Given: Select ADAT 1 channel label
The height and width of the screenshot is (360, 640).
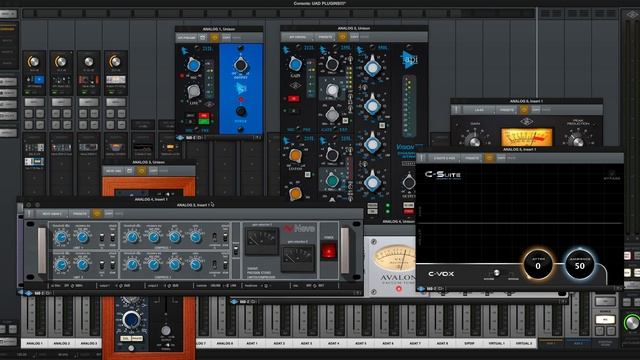Looking at the screenshot, I should [252, 343].
